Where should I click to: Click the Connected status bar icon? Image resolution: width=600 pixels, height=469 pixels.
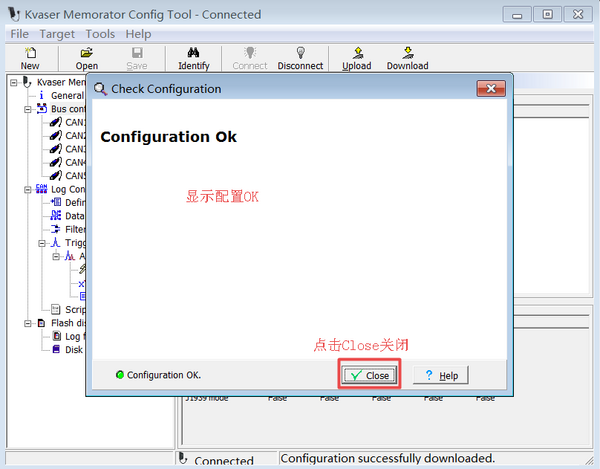click(183, 459)
